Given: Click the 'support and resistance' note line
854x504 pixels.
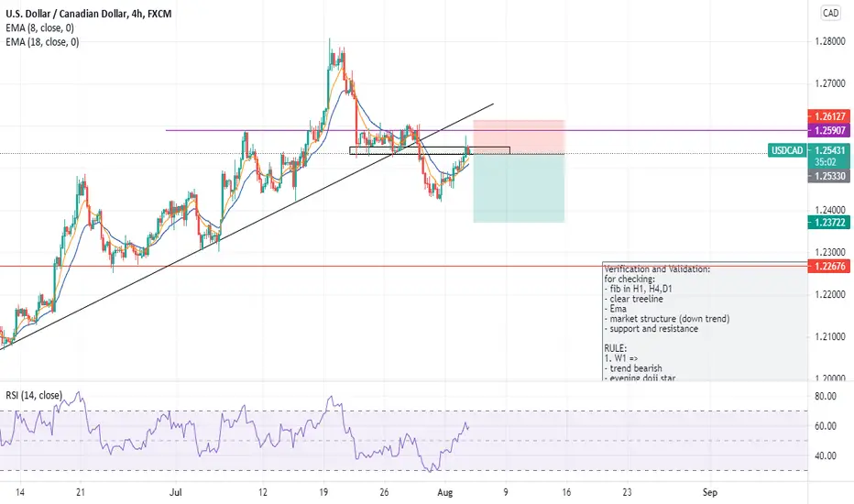Looking at the screenshot, I should click(x=651, y=329).
